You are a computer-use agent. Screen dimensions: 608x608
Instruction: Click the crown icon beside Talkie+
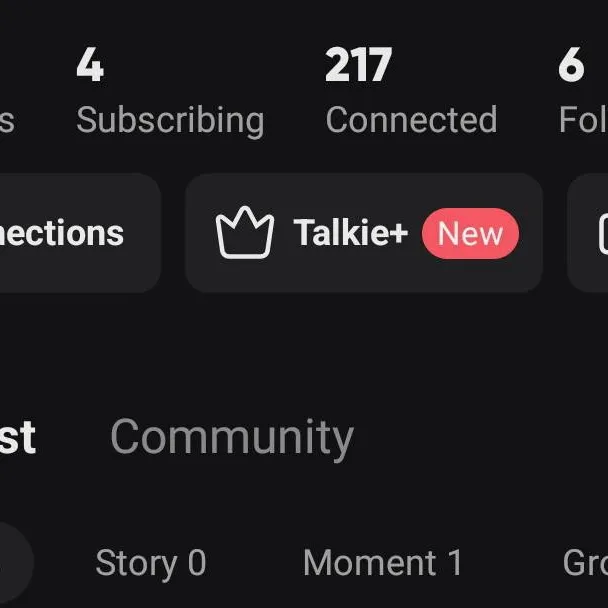coord(245,233)
